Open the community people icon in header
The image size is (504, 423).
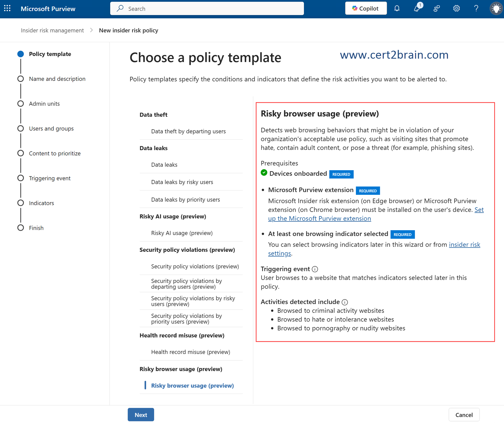(437, 8)
